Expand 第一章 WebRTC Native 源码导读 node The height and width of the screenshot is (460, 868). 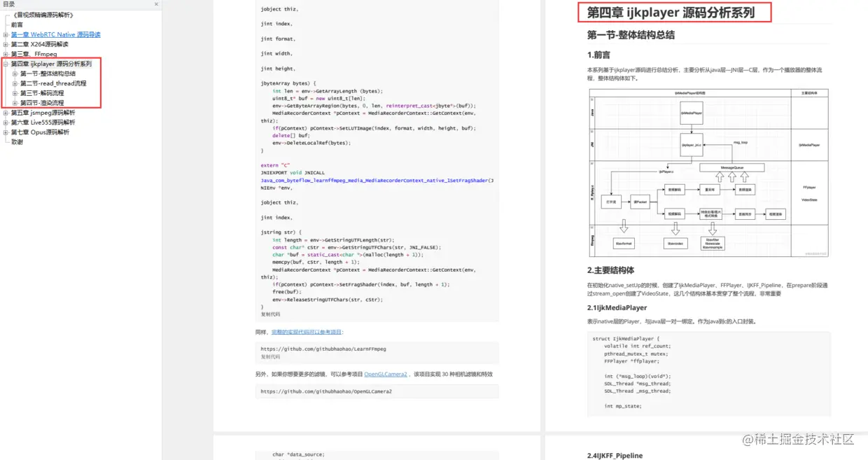click(x=6, y=34)
